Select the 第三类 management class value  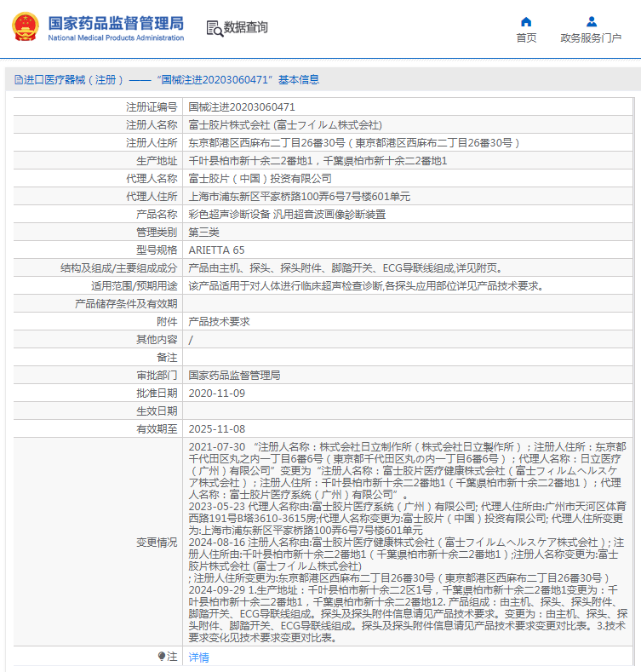click(204, 233)
